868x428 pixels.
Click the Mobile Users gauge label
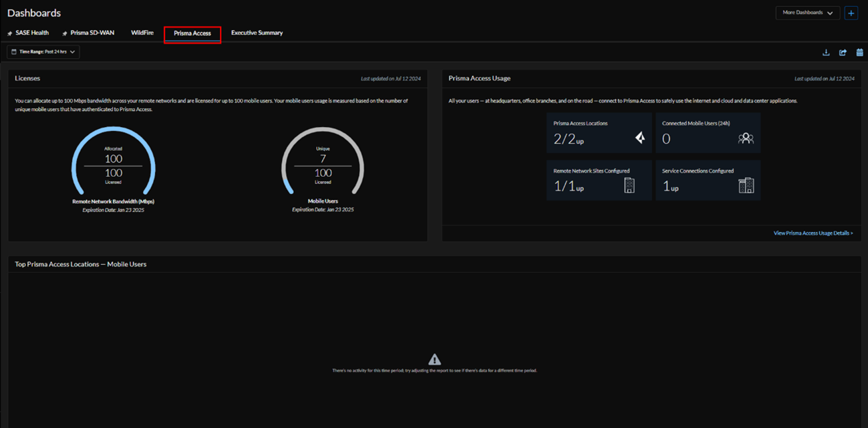click(x=323, y=201)
